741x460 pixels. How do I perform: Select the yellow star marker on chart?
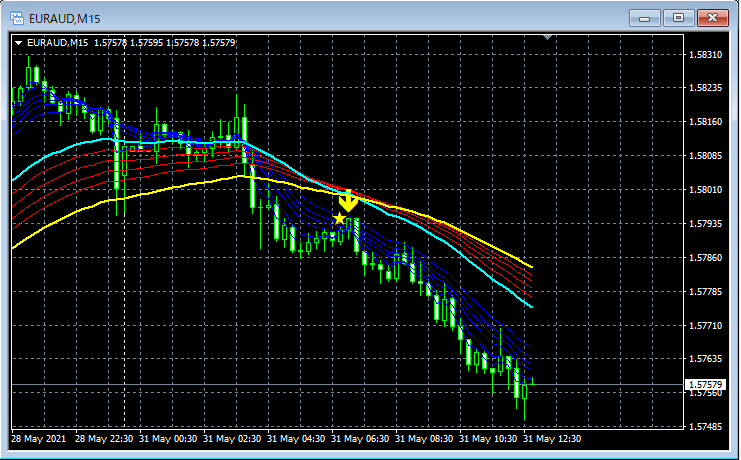coord(339,218)
